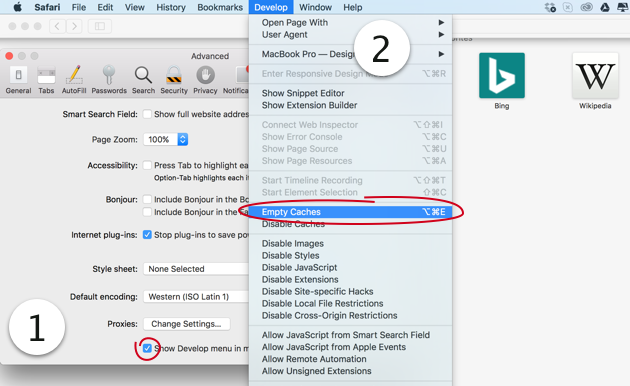Open the History menu
The image size is (630, 386).
(x=171, y=7)
